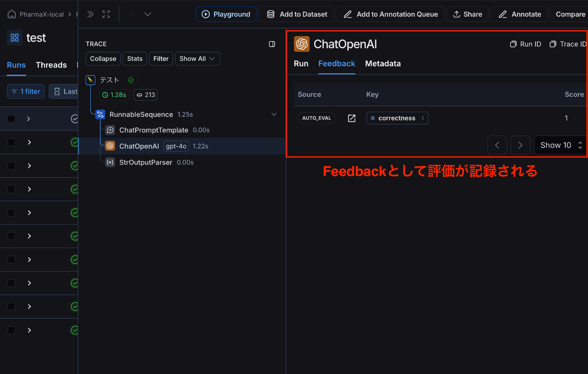Click the 1 filter button

pyautogui.click(x=26, y=92)
